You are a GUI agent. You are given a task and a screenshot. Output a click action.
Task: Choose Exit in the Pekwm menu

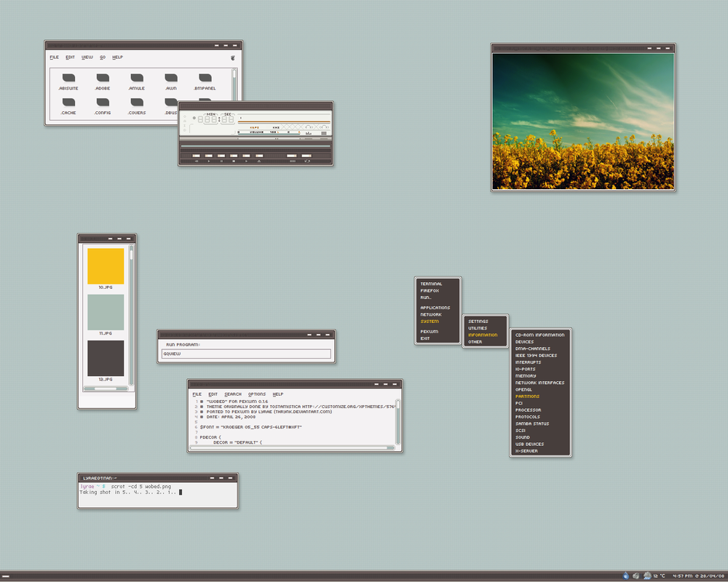(424, 338)
